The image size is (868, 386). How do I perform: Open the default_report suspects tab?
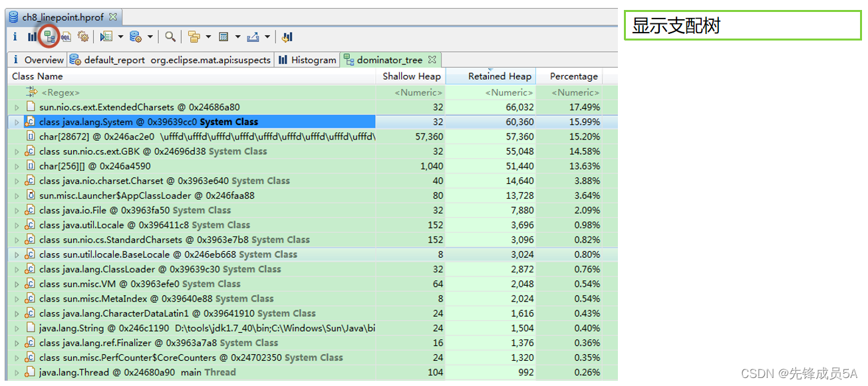pos(171,60)
